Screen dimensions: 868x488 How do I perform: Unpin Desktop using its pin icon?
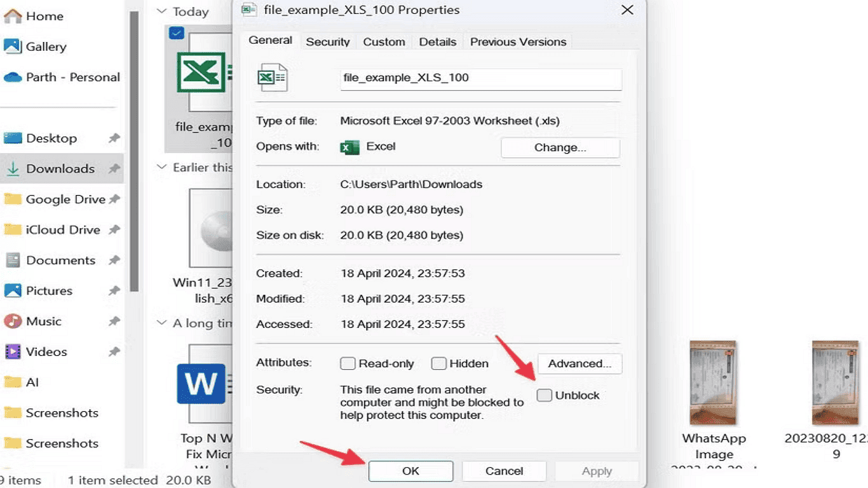pyautogui.click(x=114, y=138)
